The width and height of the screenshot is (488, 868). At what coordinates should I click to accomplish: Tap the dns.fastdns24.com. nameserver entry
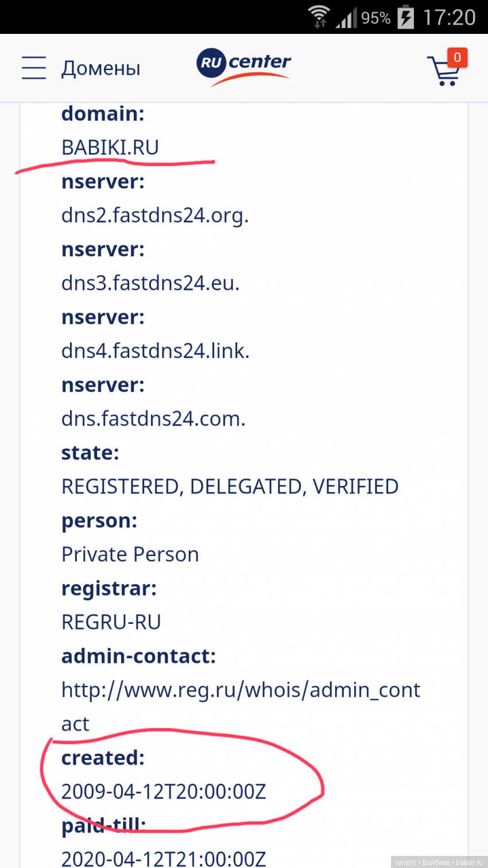[x=153, y=419]
